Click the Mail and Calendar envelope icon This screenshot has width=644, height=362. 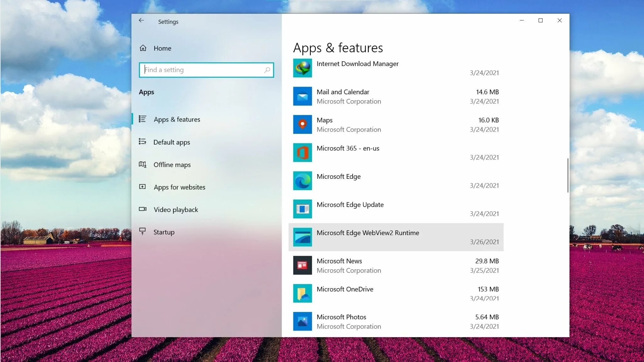pyautogui.click(x=303, y=96)
